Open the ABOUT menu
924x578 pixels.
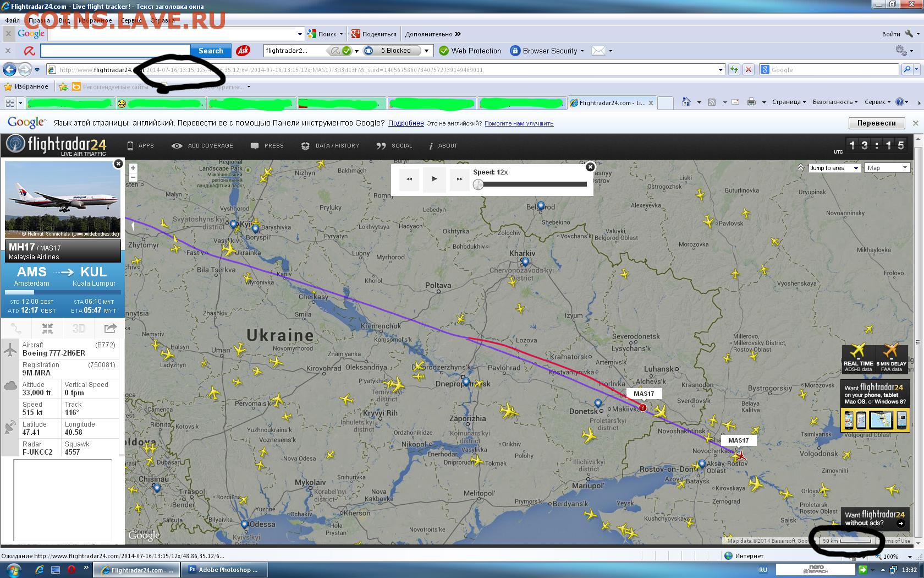[443, 146]
